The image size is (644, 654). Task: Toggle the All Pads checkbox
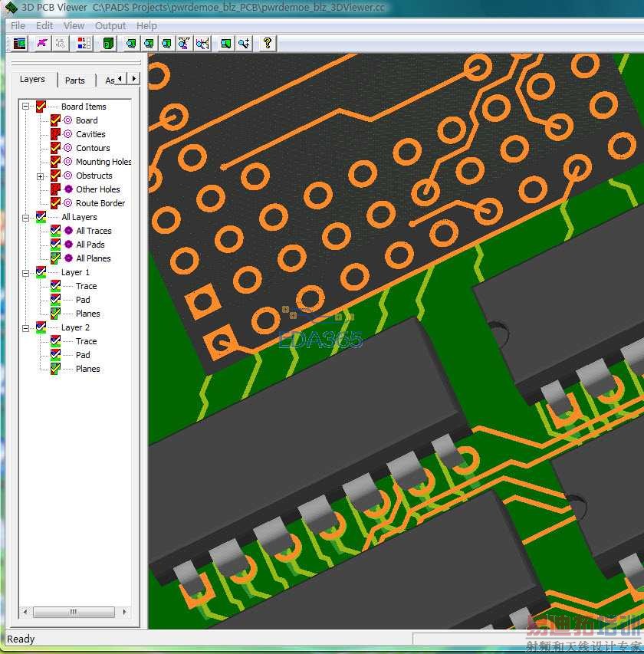[x=55, y=245]
